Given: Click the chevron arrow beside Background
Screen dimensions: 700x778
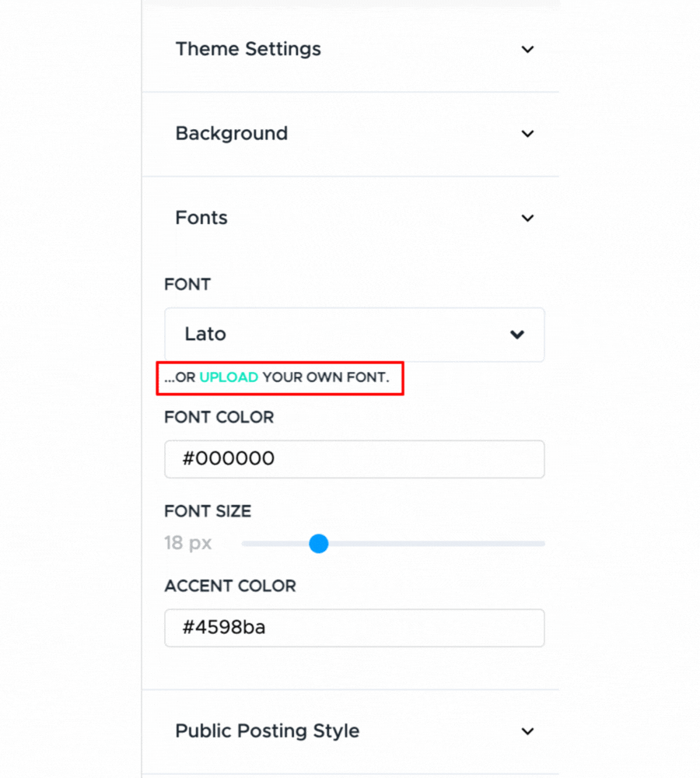Looking at the screenshot, I should (527, 134).
